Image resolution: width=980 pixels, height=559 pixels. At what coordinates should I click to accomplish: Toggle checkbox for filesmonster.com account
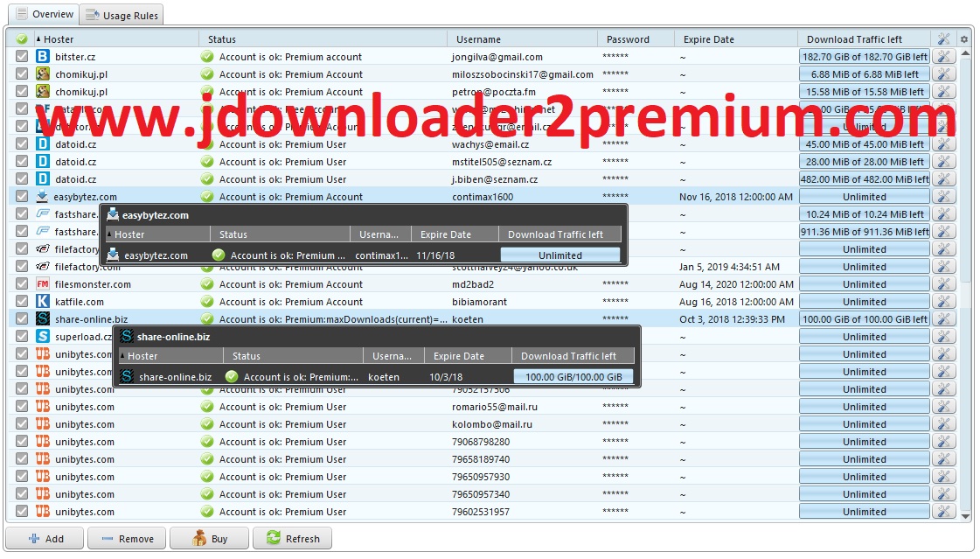(x=22, y=284)
